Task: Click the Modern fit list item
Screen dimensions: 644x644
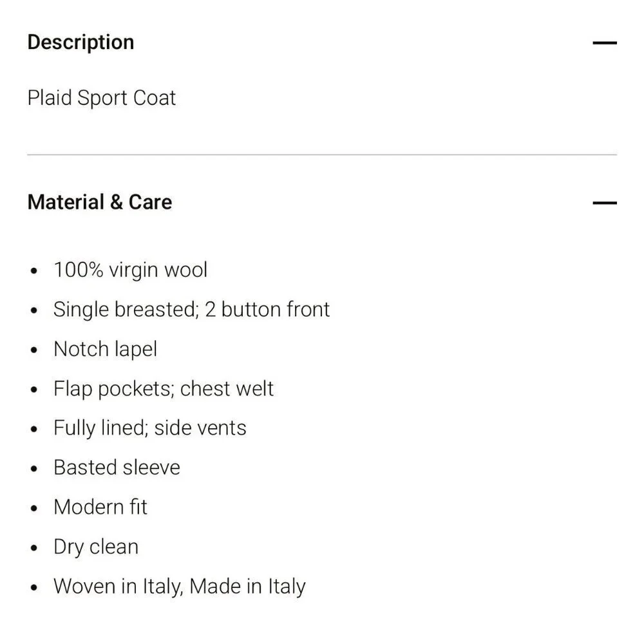Action: tap(100, 507)
